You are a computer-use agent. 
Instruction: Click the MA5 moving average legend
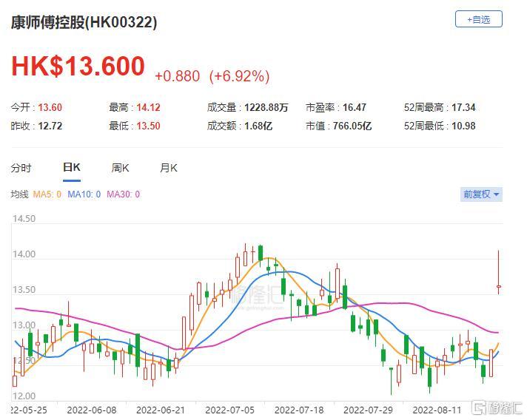(x=47, y=194)
